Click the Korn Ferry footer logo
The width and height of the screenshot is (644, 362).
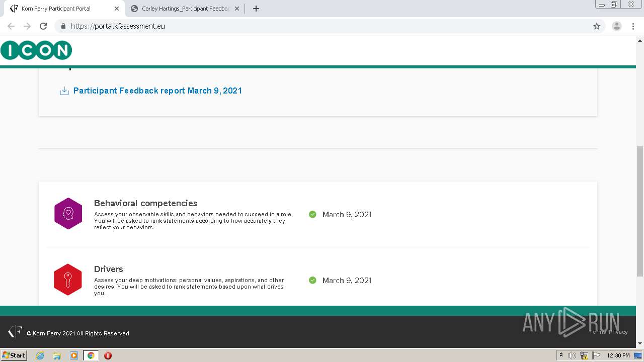[x=15, y=332]
